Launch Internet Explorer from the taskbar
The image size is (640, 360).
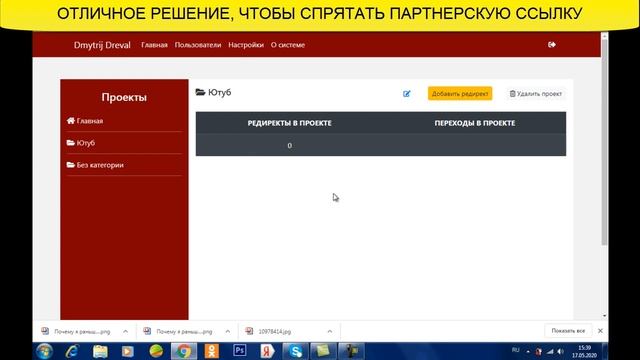click(x=72, y=351)
